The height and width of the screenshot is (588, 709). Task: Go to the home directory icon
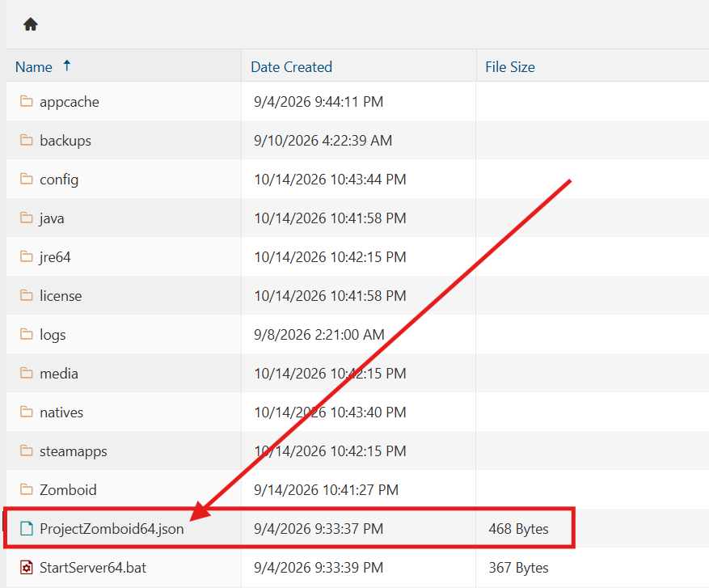[x=31, y=24]
